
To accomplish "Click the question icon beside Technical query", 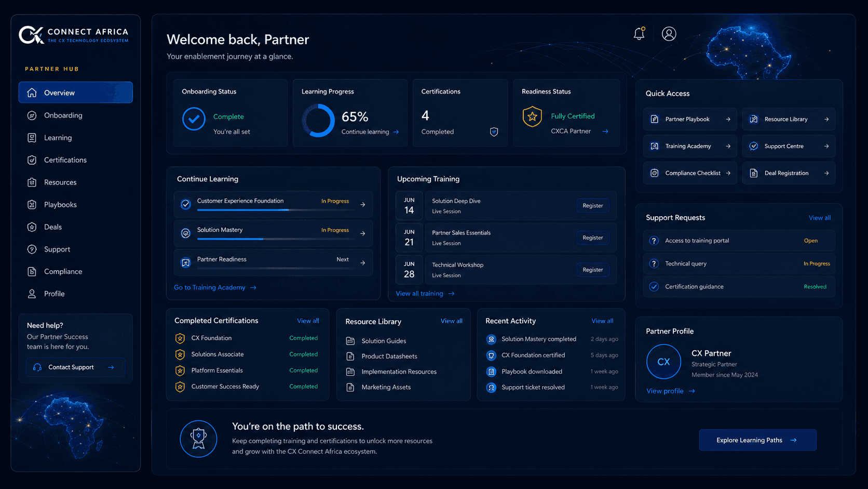I will point(654,263).
